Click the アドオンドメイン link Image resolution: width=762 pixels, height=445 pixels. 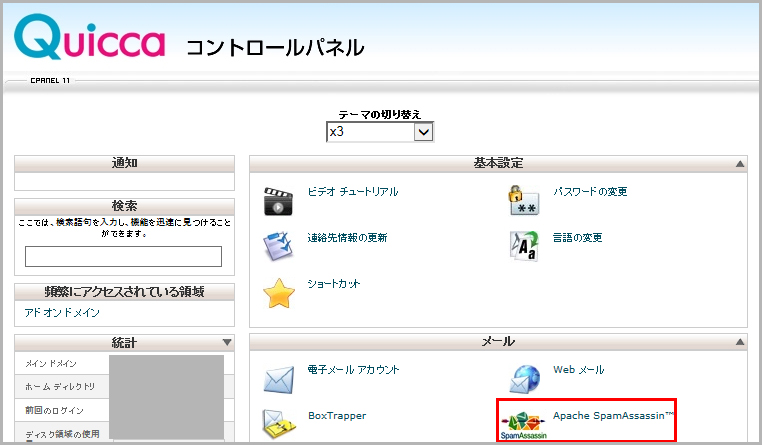click(x=62, y=313)
